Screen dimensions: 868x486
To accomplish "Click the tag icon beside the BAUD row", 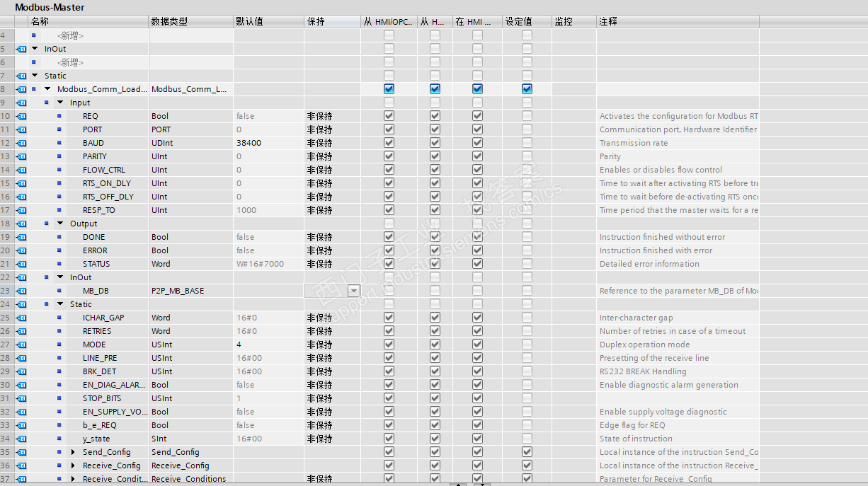I will [x=21, y=143].
